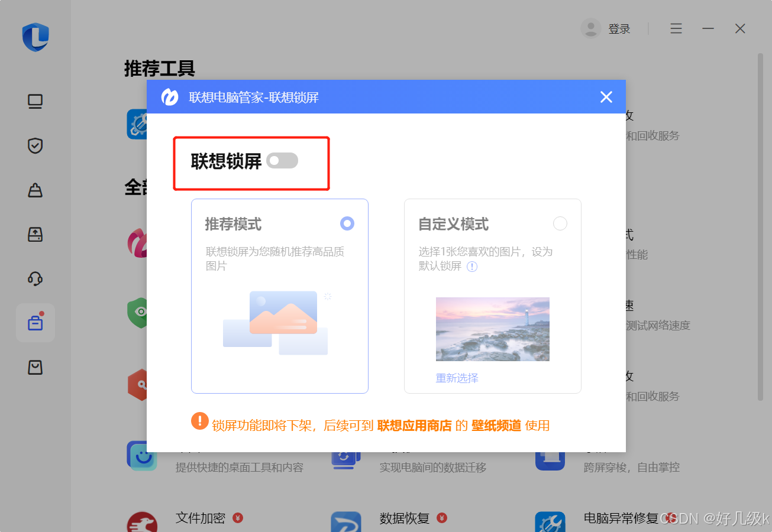
Task: Click the user avatar icon
Action: tap(591, 28)
